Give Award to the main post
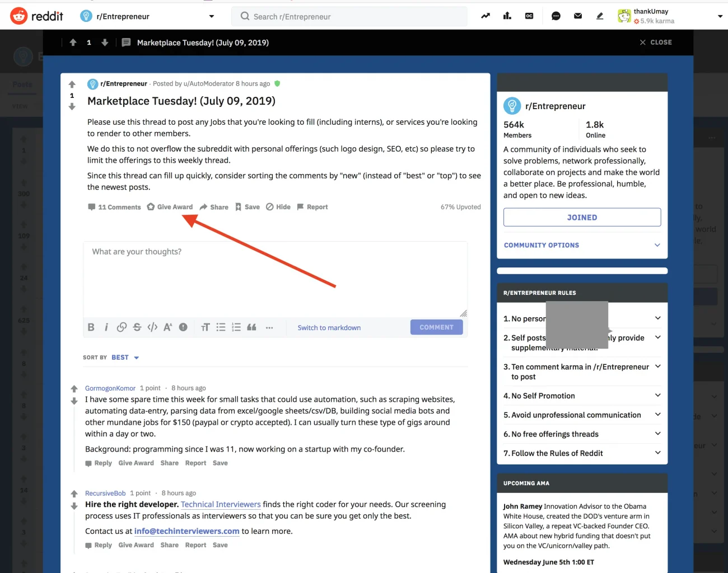Screen dimensions: 728x573 click(170, 207)
